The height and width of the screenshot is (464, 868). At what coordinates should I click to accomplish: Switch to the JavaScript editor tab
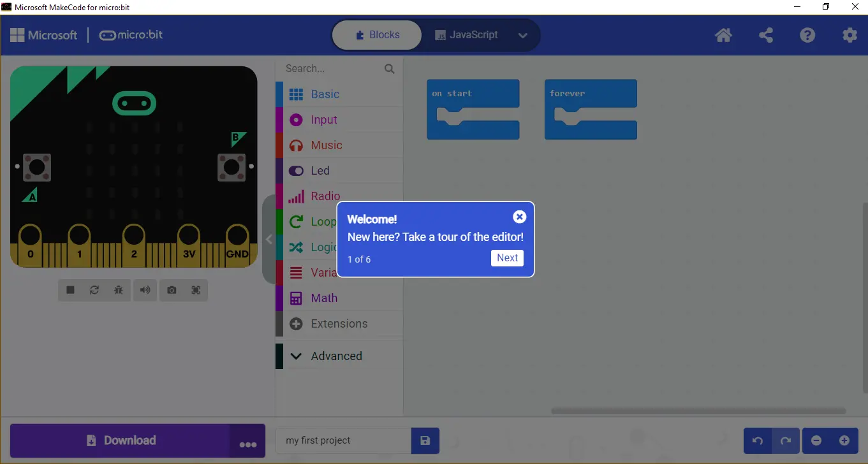coord(466,35)
